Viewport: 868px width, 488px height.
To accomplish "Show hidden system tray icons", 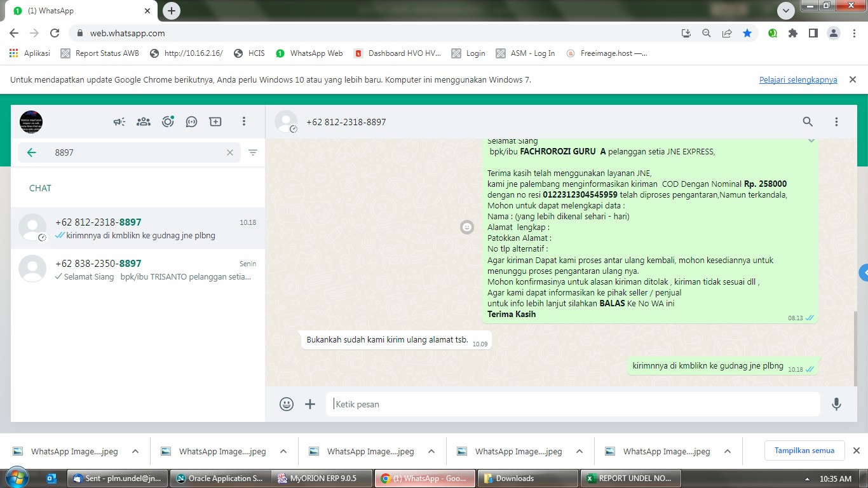I will pos(807,479).
